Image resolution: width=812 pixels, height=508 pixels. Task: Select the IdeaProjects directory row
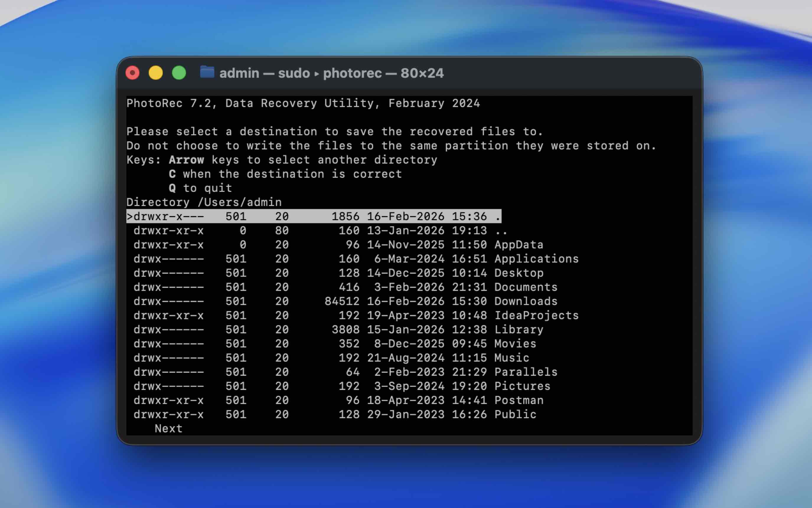(536, 315)
